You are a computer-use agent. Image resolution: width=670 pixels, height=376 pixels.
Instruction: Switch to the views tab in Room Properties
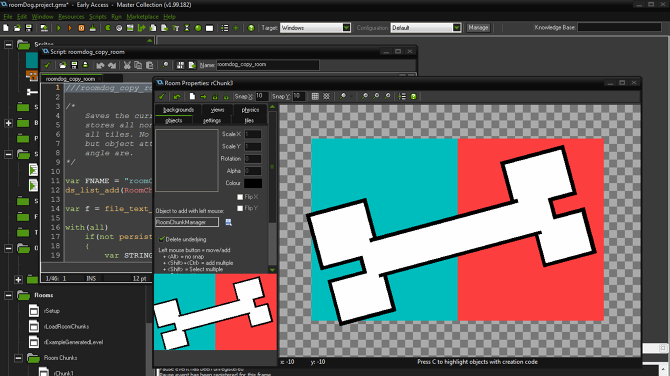[217, 110]
